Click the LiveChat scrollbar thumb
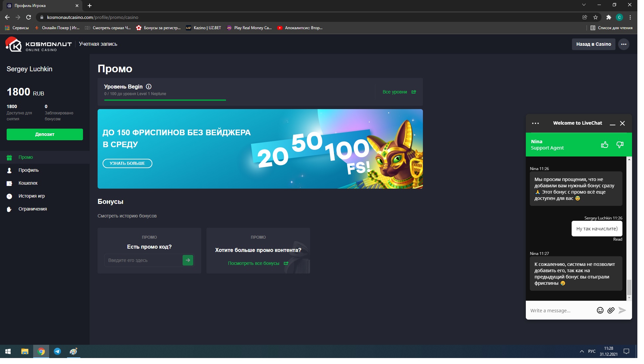The image size is (644, 364). 629,287
